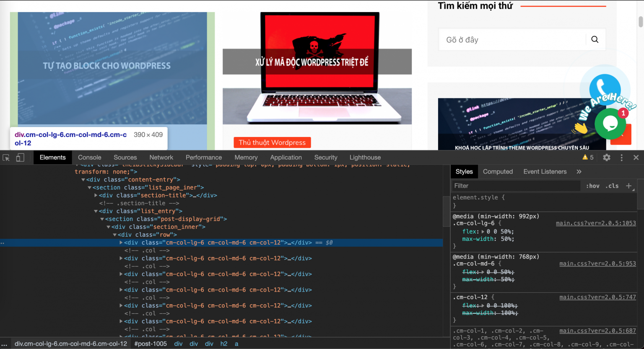644x349 pixels.
Task: Click in the styles Filter input field
Action: click(x=516, y=186)
